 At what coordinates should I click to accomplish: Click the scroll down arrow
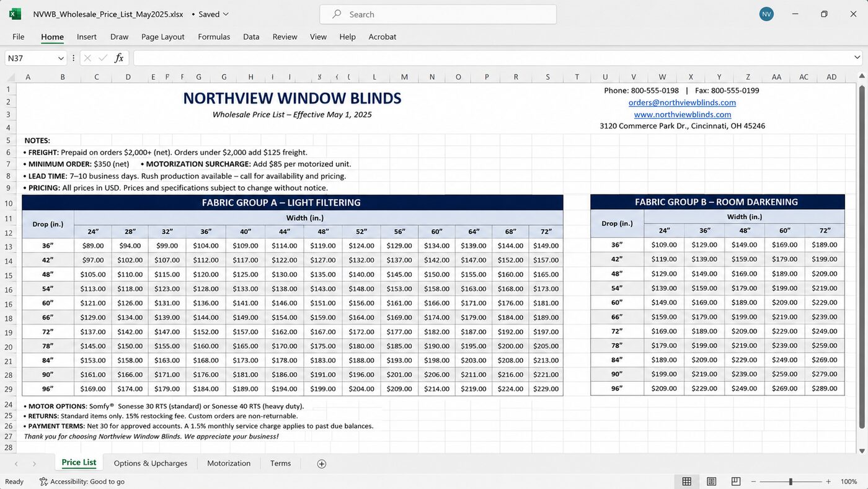pyautogui.click(x=861, y=451)
